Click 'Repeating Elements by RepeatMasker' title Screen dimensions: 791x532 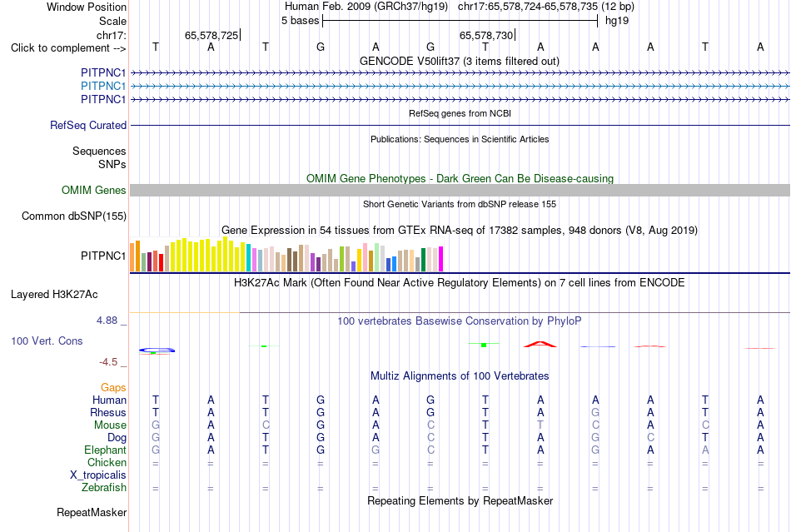[x=460, y=500]
